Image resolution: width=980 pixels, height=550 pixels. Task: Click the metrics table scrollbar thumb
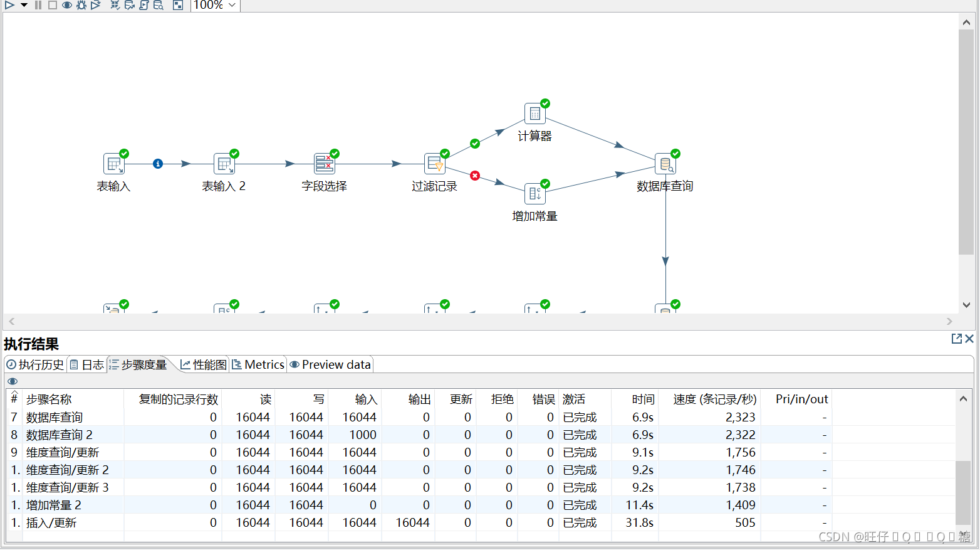pos(963,493)
